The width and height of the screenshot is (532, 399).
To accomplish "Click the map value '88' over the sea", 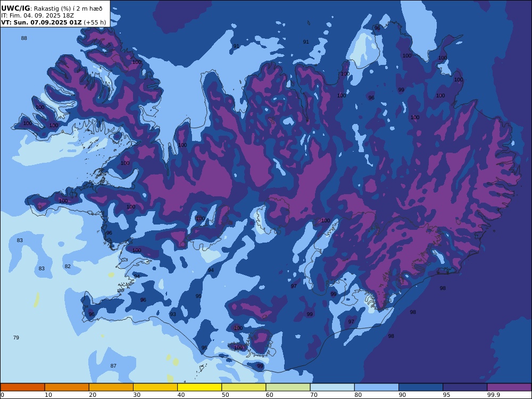I will click(24, 38).
